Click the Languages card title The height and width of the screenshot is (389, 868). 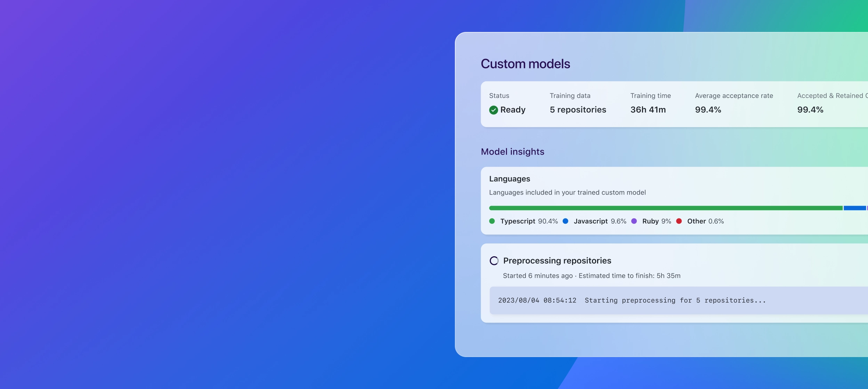coord(509,179)
